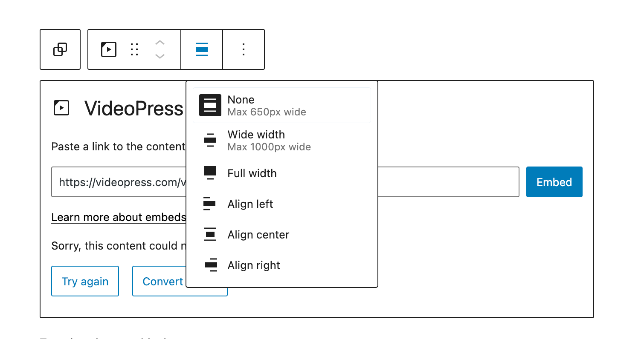Select the Align right alignment option
The height and width of the screenshot is (339, 644).
point(253,265)
